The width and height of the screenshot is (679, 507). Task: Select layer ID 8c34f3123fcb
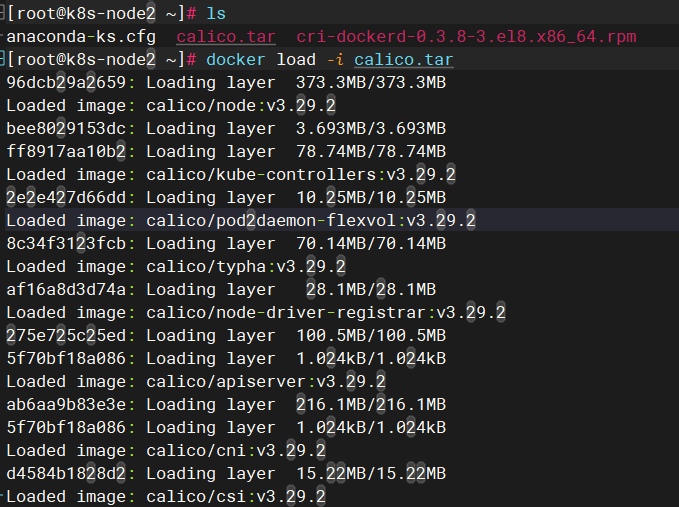66,243
